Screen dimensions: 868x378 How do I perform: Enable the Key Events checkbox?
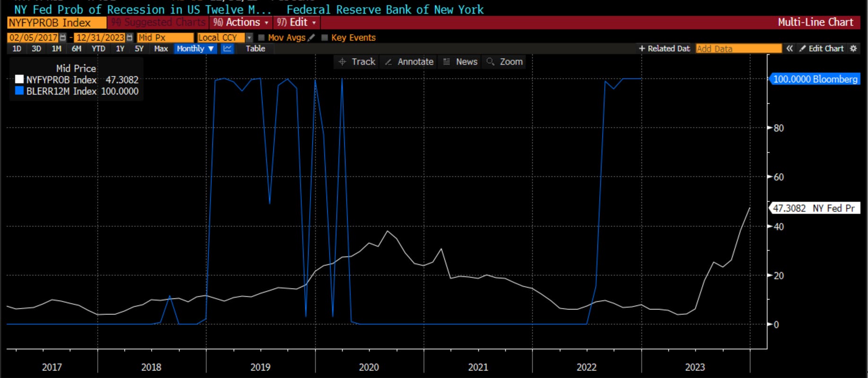click(324, 37)
